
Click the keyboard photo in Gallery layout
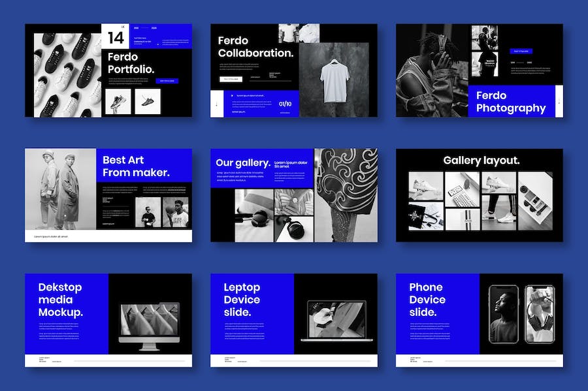tap(463, 182)
